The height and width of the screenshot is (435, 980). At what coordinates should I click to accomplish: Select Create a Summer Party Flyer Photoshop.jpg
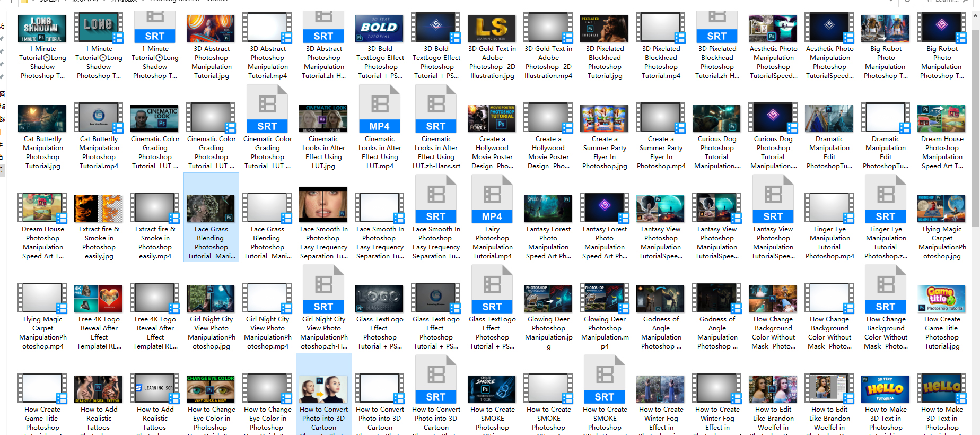coord(605,118)
